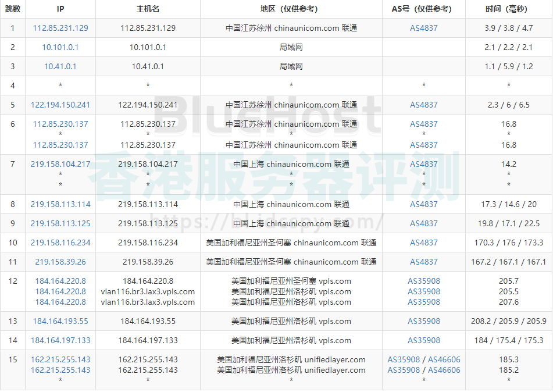Open the AS35908 link in hop 13 row
The width and height of the screenshot is (553, 392).
coord(424,321)
